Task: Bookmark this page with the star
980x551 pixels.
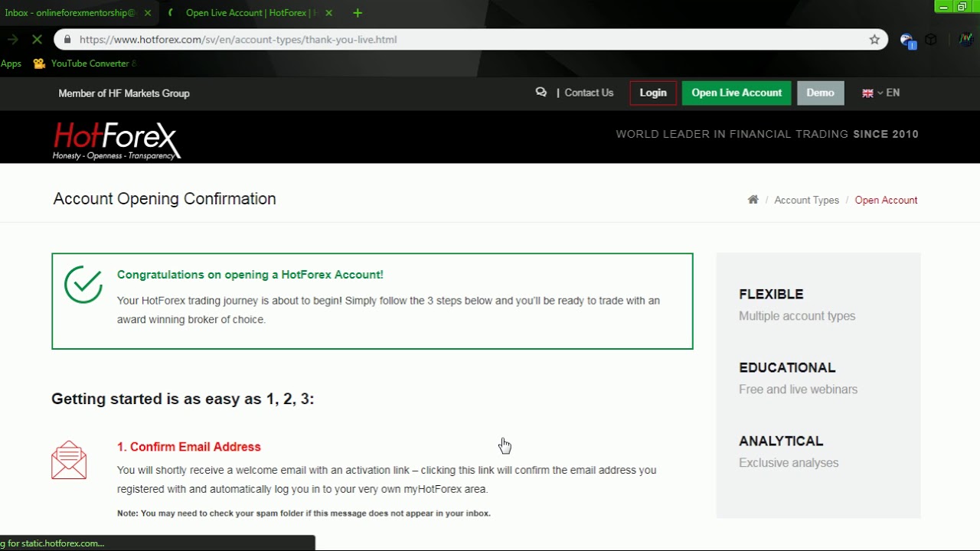Action: coord(874,40)
